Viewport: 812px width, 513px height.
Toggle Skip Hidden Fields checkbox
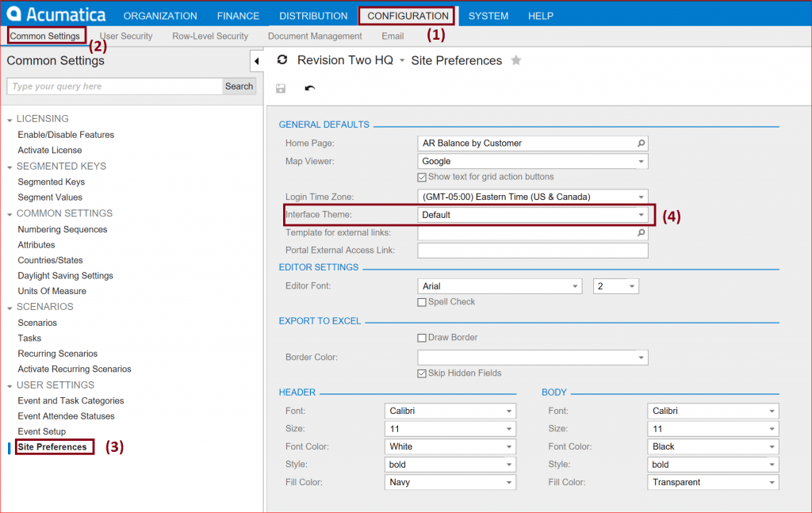(x=422, y=373)
